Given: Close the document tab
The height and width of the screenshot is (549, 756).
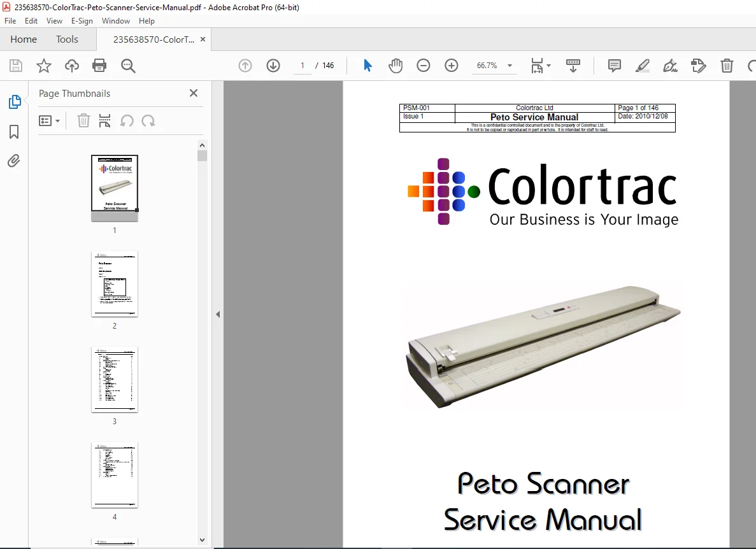Looking at the screenshot, I should [x=203, y=39].
